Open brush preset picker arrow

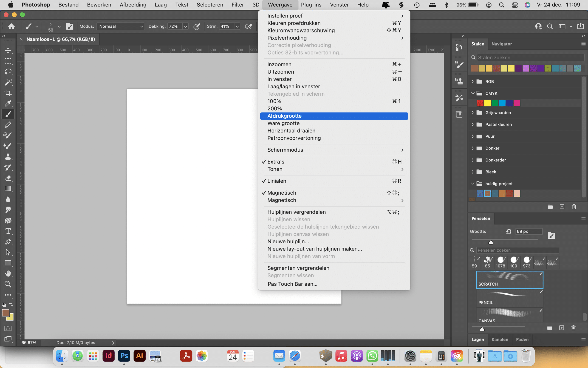[59, 26]
